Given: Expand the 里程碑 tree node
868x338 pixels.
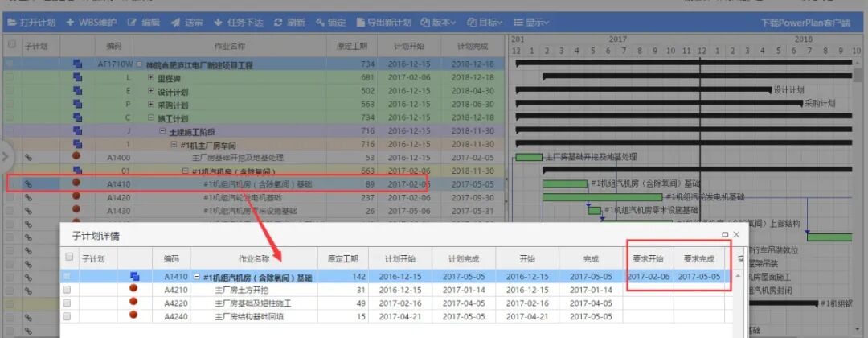Looking at the screenshot, I should point(151,77).
